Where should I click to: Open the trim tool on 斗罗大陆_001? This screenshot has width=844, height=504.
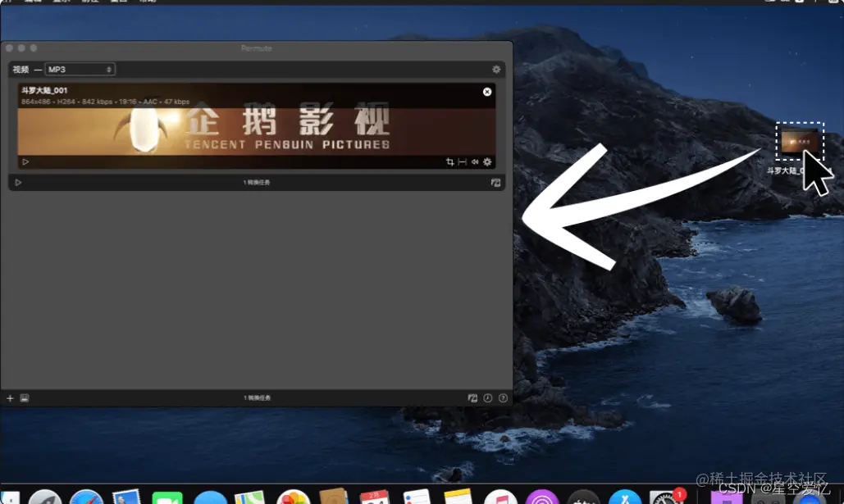click(463, 162)
